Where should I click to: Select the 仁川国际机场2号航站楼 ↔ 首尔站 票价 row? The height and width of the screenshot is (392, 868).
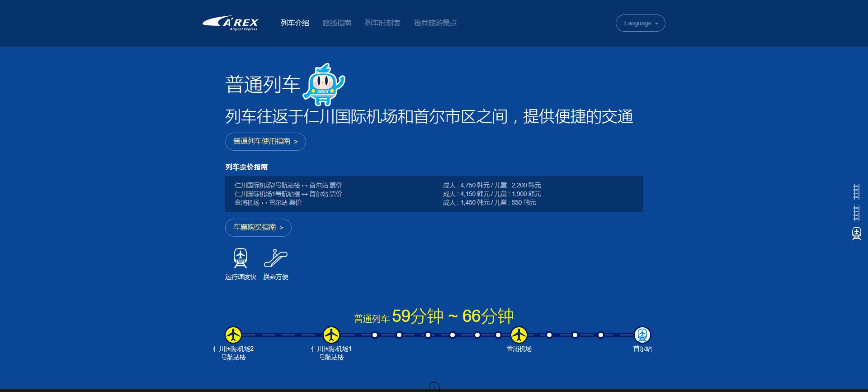tap(288, 185)
